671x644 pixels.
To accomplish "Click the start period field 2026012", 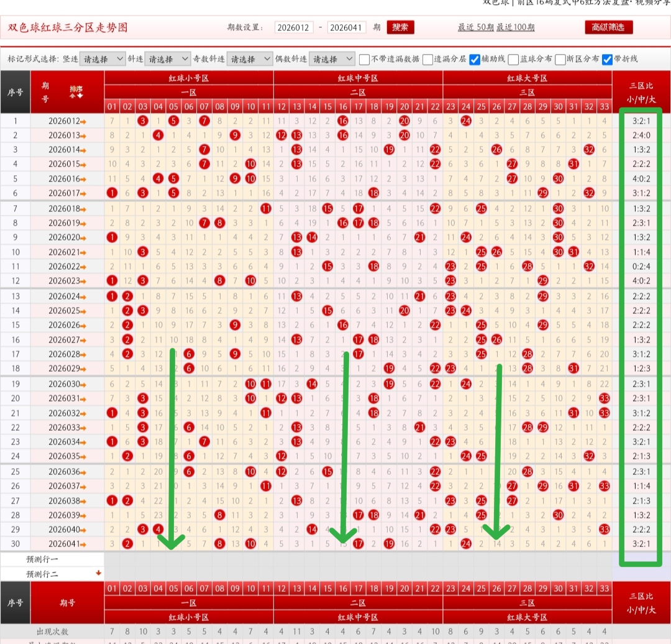I will [293, 27].
